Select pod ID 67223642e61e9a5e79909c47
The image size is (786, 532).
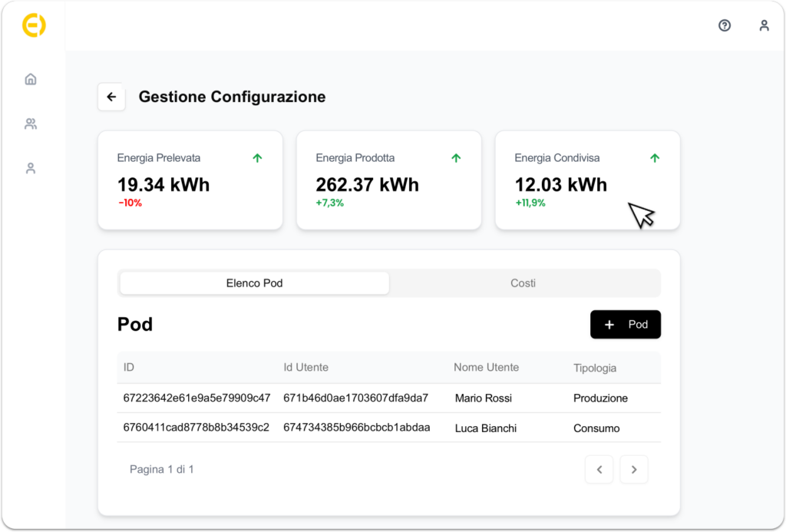point(197,398)
